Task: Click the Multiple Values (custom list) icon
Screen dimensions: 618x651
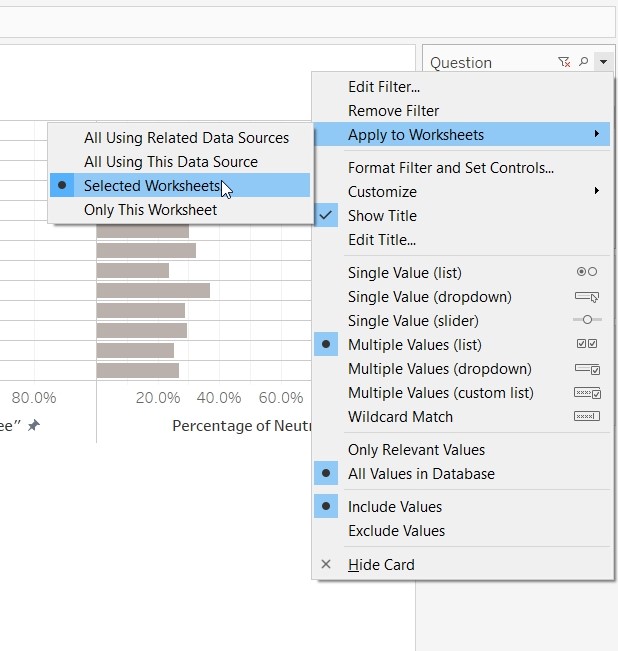Action: 586,393
